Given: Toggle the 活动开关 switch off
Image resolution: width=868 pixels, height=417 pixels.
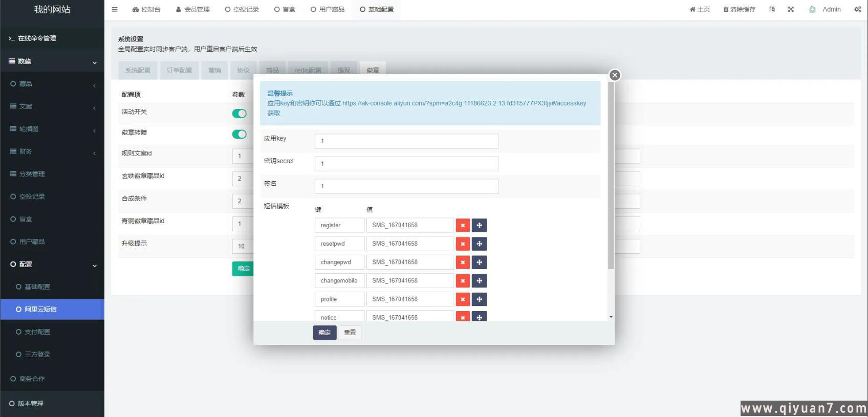Looking at the screenshot, I should [239, 114].
